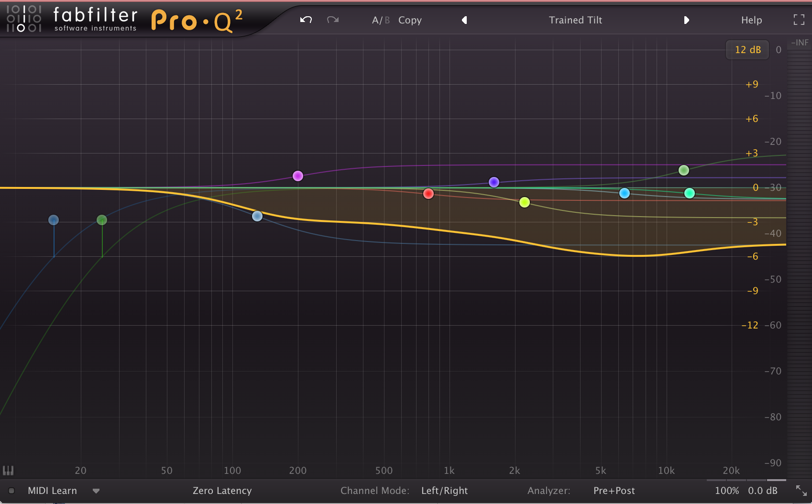Enter full screen mode icon
The image size is (812, 504).
pos(799,20)
